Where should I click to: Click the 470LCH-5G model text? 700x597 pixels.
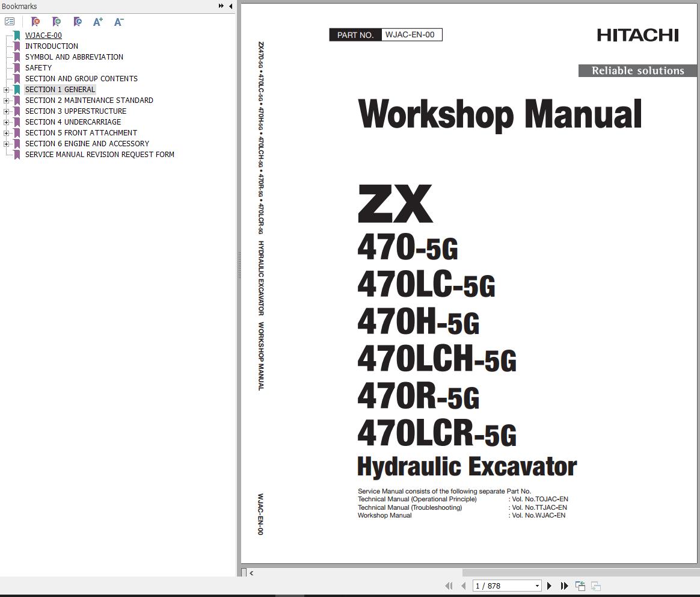(x=437, y=359)
